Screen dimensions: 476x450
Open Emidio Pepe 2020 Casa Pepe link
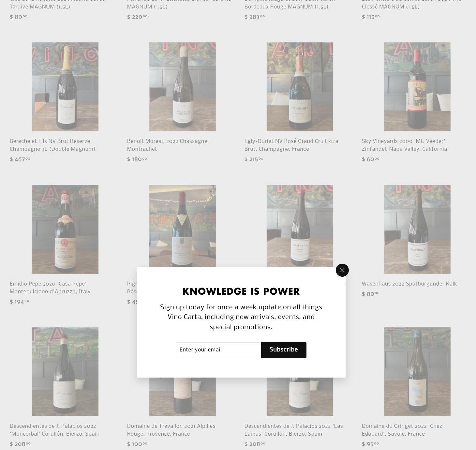(x=50, y=288)
